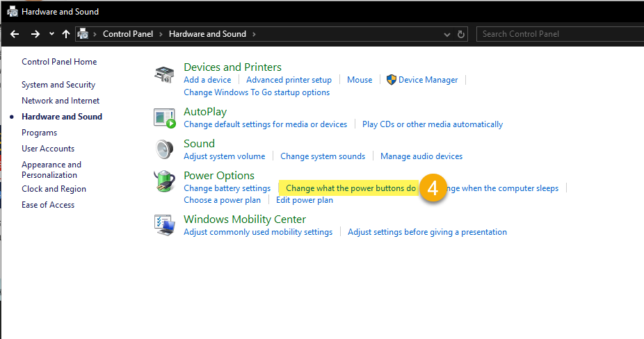Open address bar history dropdown
The height and width of the screenshot is (339, 644).
tap(447, 35)
